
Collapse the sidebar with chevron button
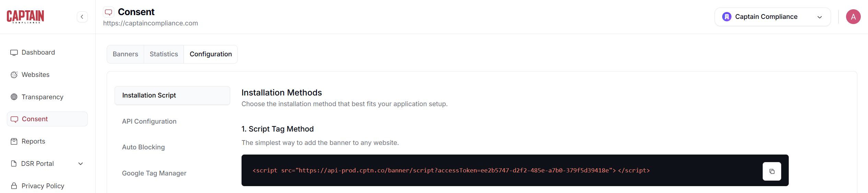(82, 17)
